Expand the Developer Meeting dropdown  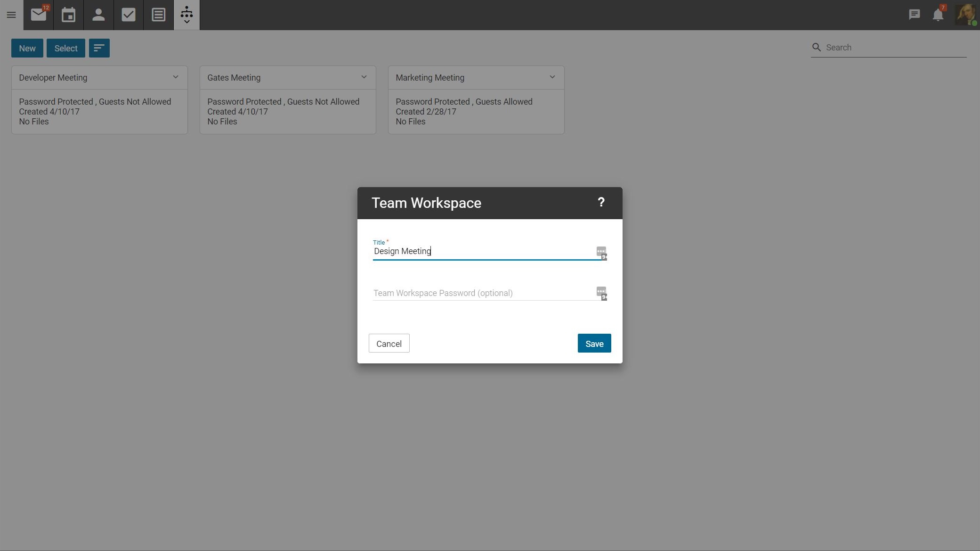(176, 76)
